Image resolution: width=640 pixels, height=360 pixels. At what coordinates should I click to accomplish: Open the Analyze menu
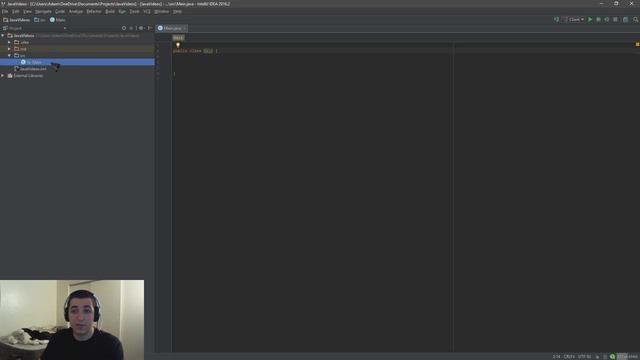pos(76,11)
